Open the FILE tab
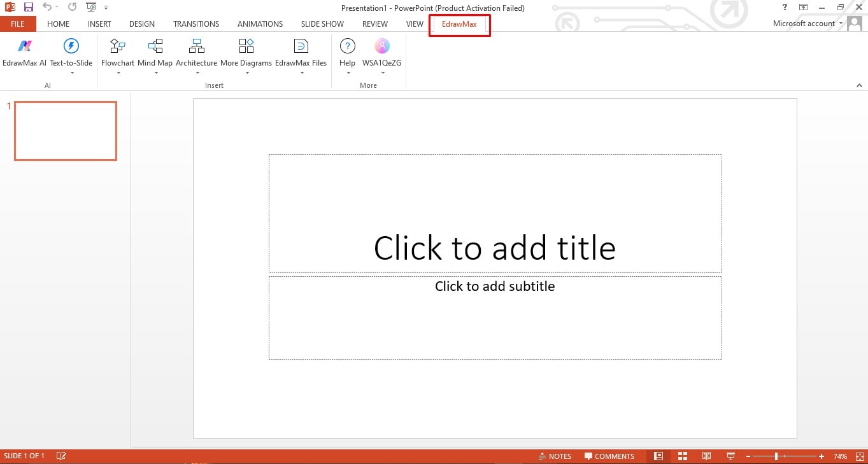868x464 pixels. (x=18, y=24)
